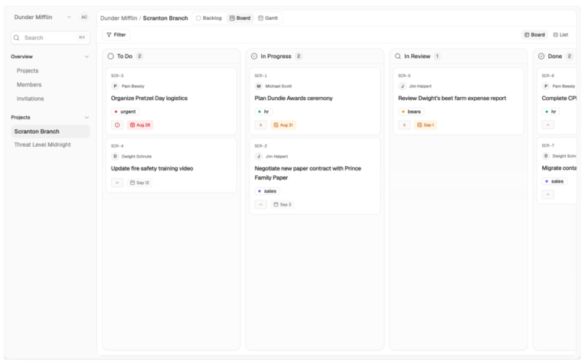Switch to the Gantt tab
Image resolution: width=588 pixels, height=364 pixels.
pos(268,18)
